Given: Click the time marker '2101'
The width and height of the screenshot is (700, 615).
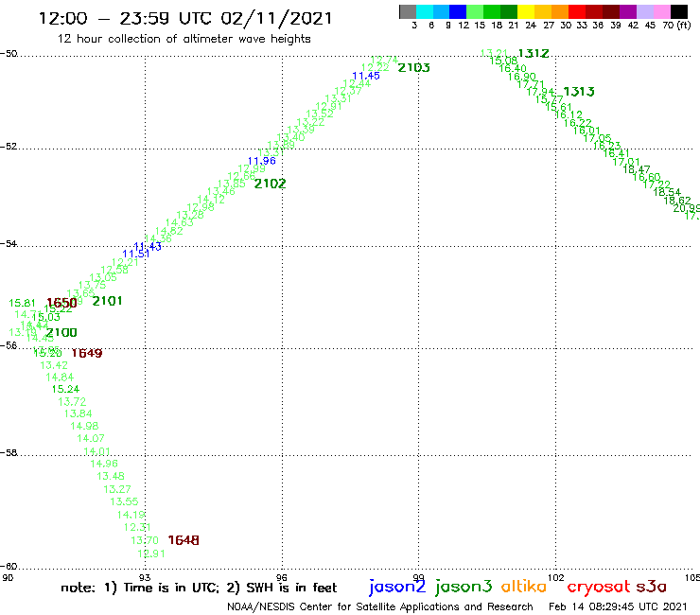Looking at the screenshot, I should (107, 301).
